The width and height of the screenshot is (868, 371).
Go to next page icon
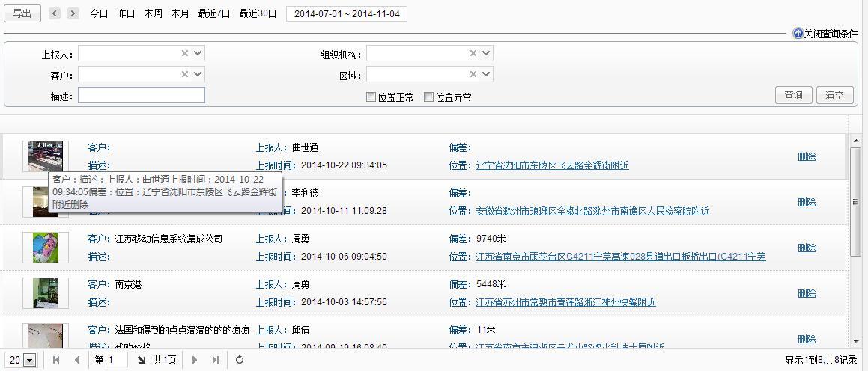(195, 360)
